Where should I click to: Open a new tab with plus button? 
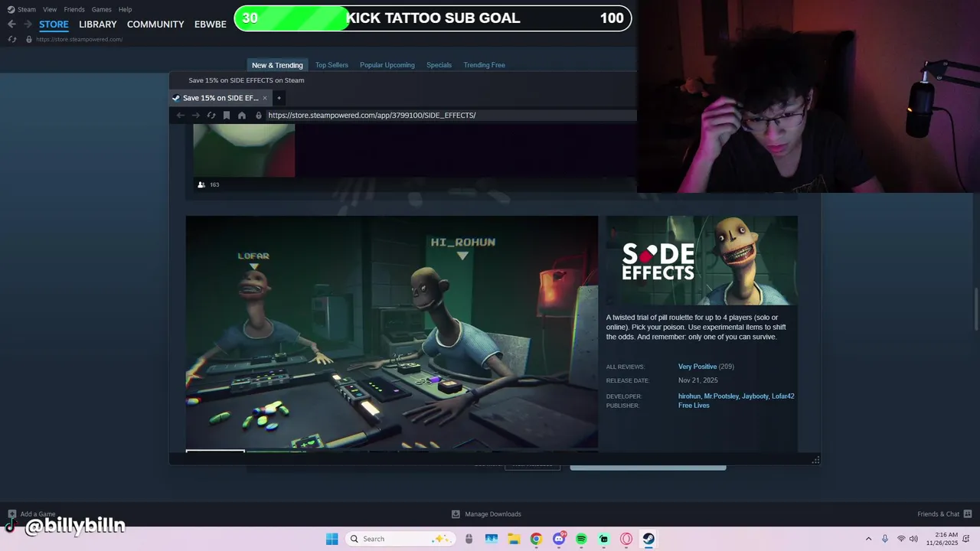click(279, 98)
